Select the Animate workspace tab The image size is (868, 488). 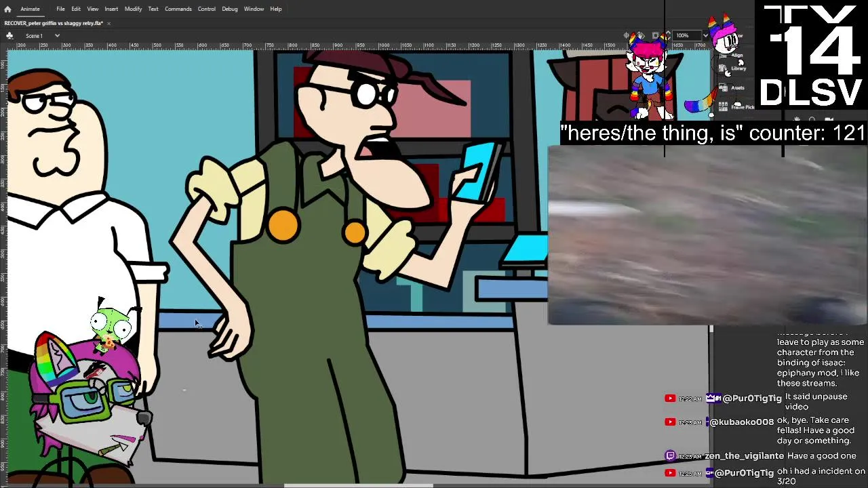pos(30,9)
